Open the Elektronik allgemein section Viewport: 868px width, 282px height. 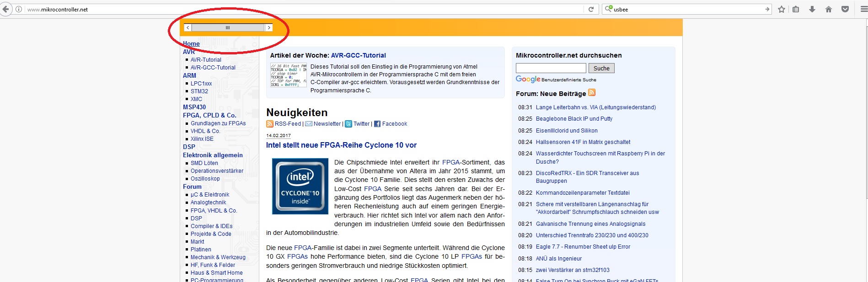[213, 155]
